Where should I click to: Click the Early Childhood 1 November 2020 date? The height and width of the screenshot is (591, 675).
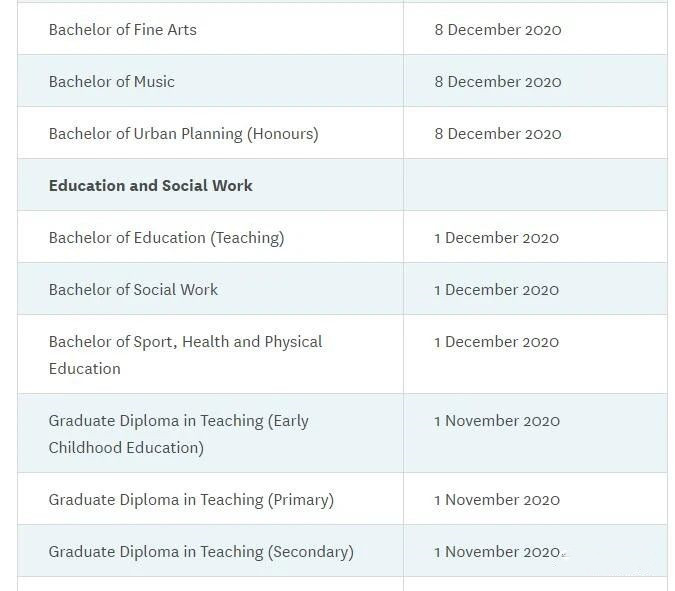pos(497,421)
